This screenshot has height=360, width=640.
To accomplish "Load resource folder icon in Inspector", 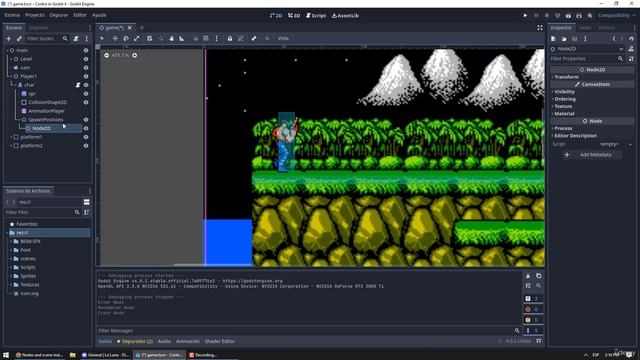I will (564, 39).
